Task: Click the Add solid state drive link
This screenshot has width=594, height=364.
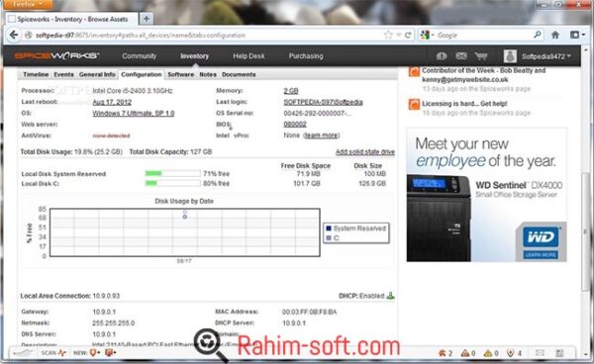Action: coord(365,152)
